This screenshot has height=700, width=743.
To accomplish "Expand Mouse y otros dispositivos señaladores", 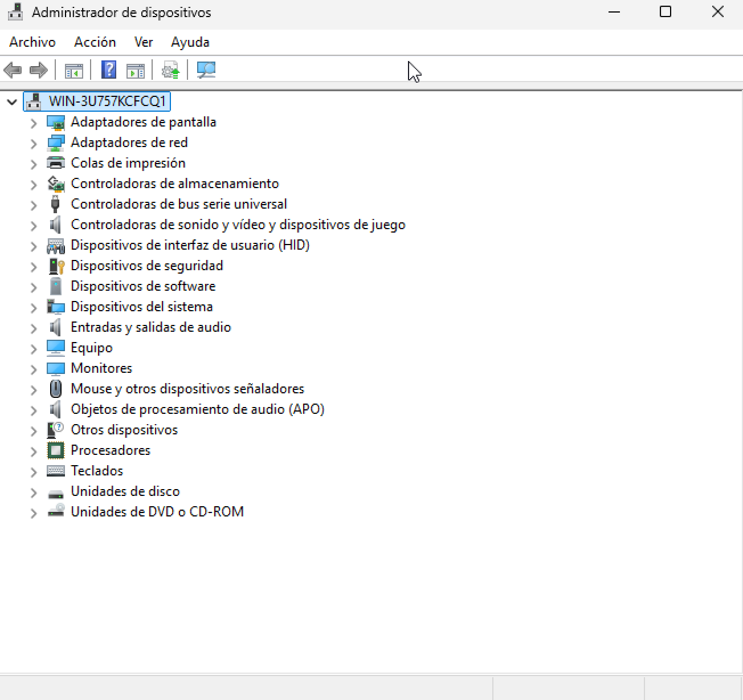I will [x=34, y=389].
